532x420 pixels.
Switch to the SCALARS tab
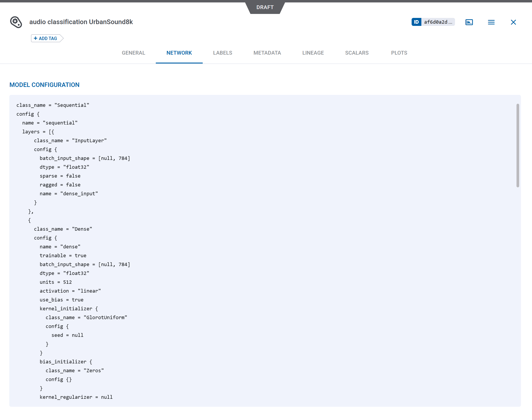pos(357,53)
